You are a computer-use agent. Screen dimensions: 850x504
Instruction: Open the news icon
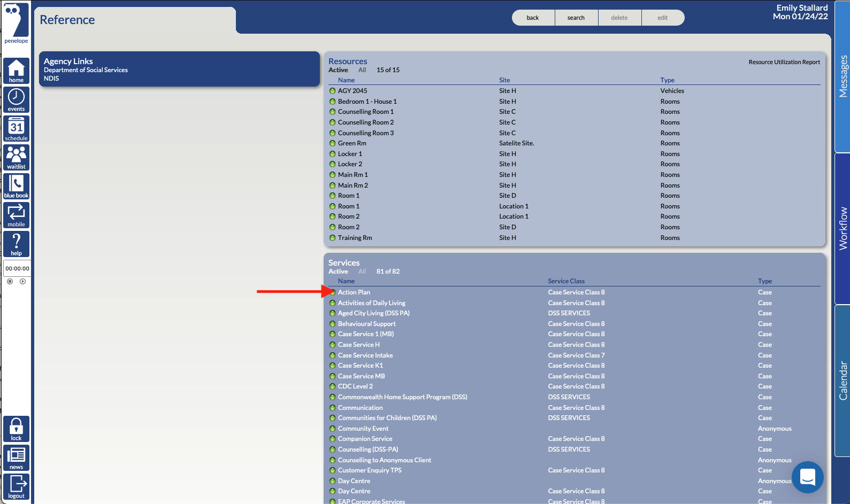click(x=16, y=458)
